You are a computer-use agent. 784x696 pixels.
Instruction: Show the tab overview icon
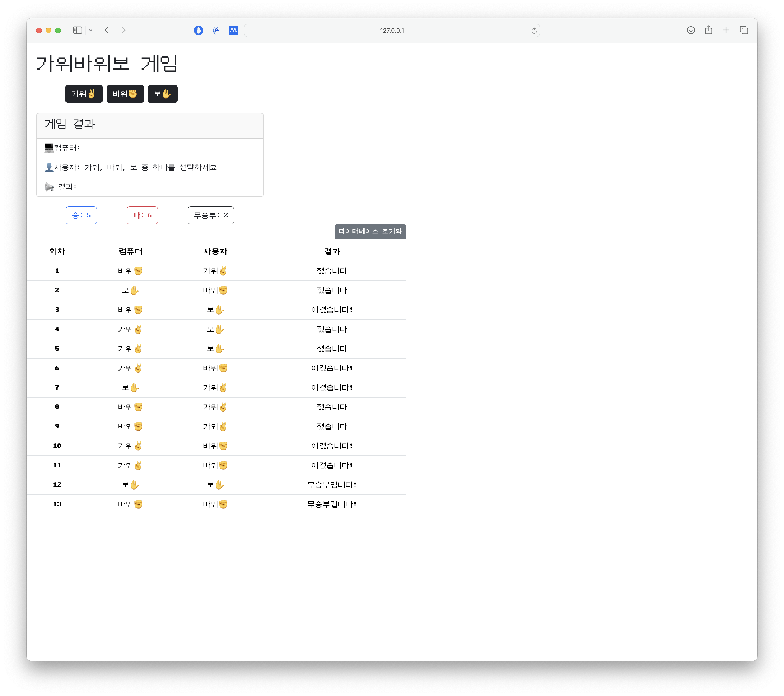click(744, 30)
